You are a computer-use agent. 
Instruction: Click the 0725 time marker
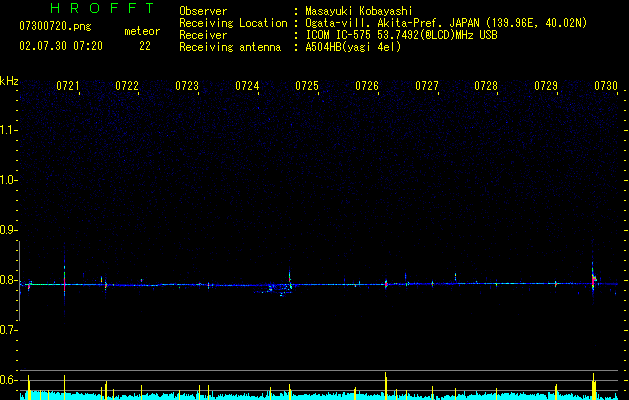click(307, 86)
